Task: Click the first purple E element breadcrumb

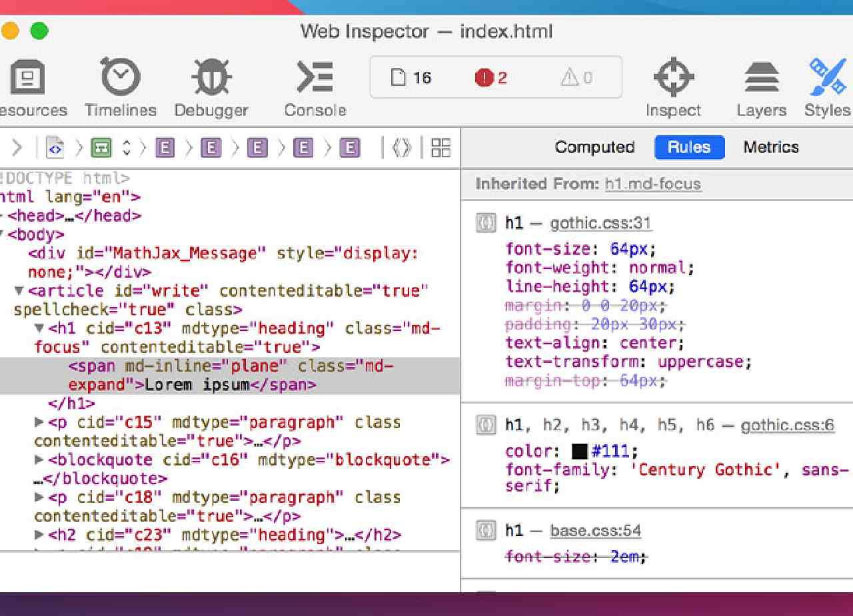Action: [165, 148]
